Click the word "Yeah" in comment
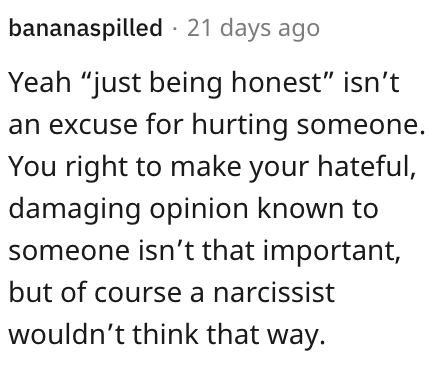The image size is (432, 366). pos(40,83)
